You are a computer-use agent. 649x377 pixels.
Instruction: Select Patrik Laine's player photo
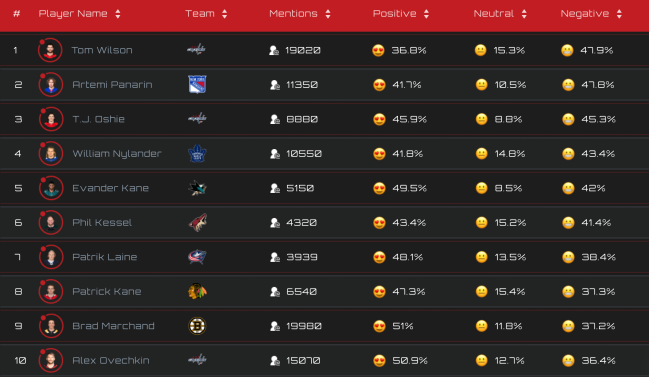click(x=50, y=257)
